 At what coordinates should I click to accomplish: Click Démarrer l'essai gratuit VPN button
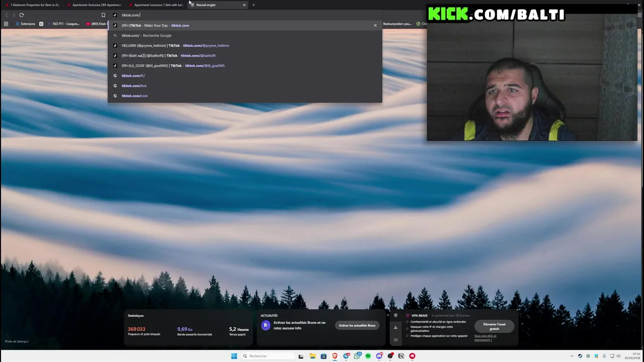click(494, 326)
